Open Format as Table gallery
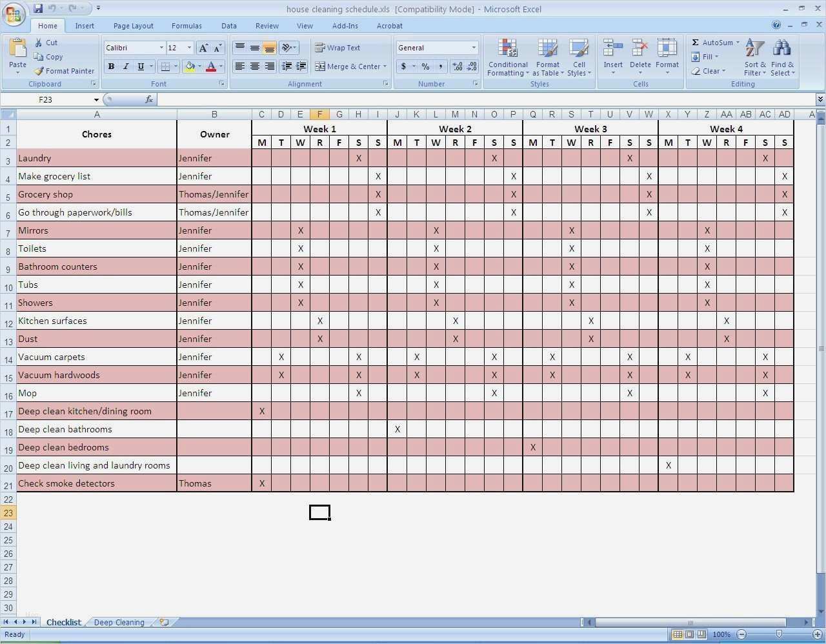 click(x=548, y=57)
